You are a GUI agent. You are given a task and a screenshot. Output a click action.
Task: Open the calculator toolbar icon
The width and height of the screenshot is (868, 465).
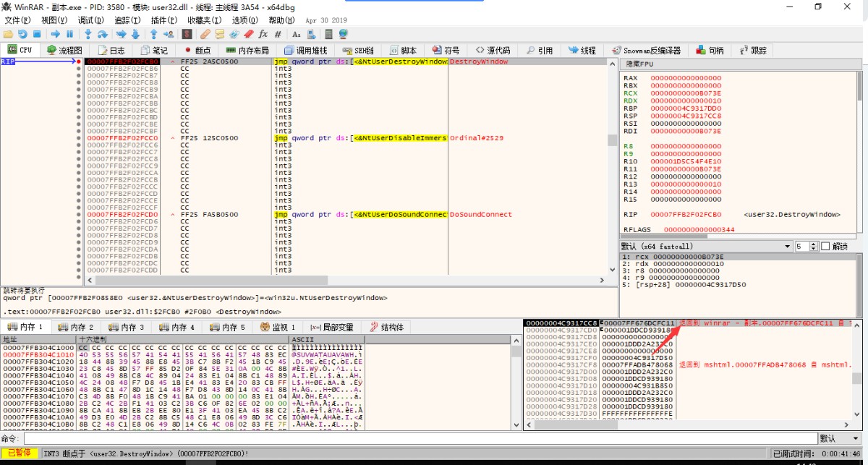(x=328, y=34)
